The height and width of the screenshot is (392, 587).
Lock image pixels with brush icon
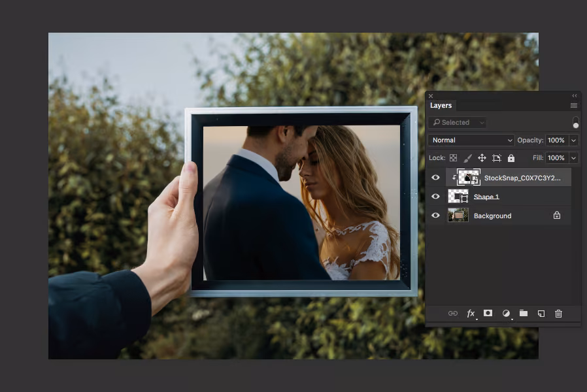(467, 158)
